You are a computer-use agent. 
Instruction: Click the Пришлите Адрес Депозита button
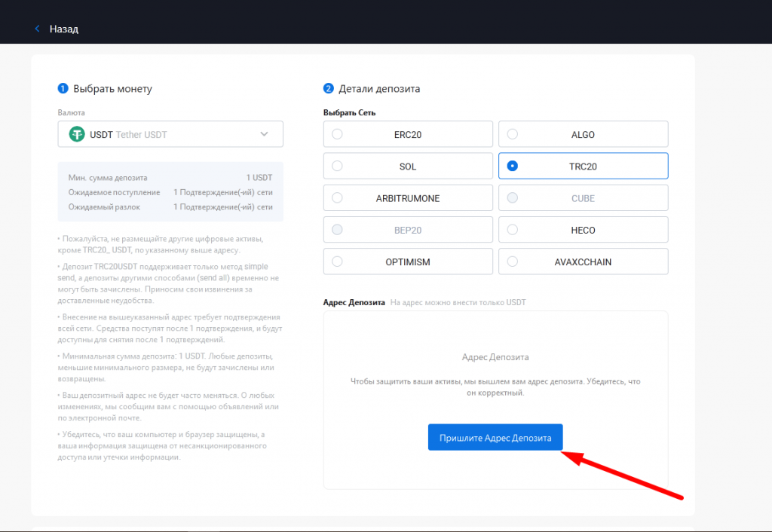495,437
